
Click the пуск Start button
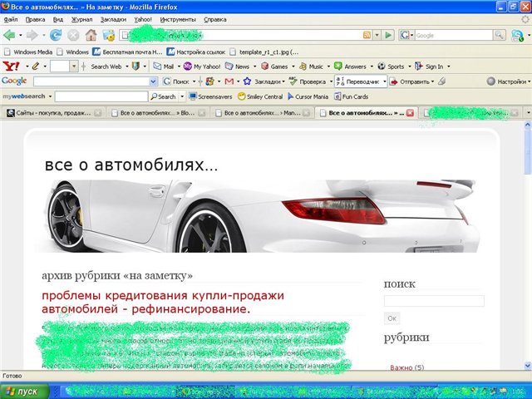(22, 391)
